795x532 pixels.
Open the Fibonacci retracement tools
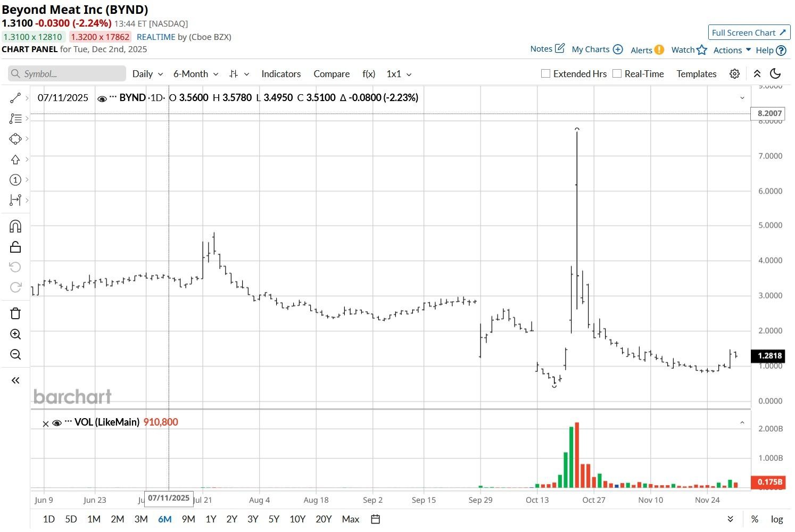(x=15, y=119)
